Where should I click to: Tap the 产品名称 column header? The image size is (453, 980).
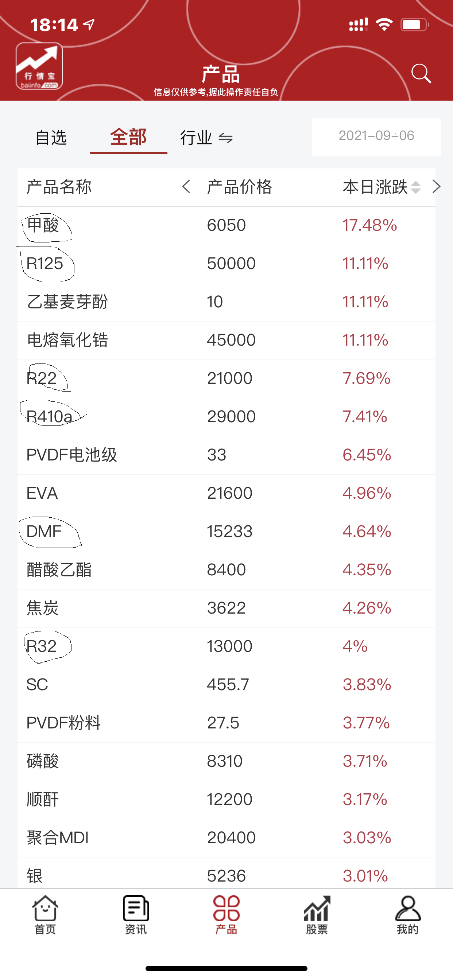[59, 187]
